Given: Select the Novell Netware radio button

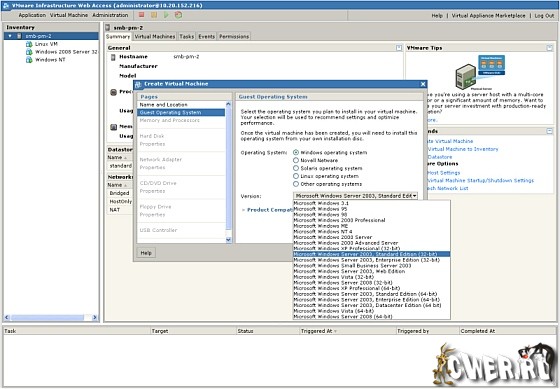Looking at the screenshot, I should coord(296,160).
